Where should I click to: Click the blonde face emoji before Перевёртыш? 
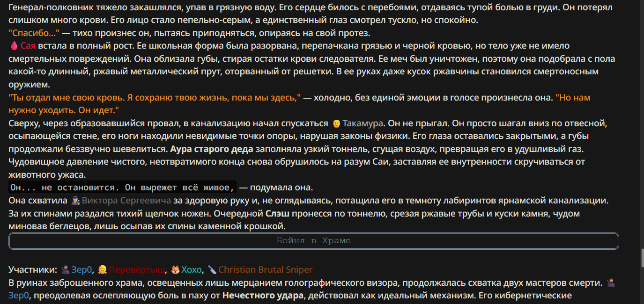coord(102,270)
